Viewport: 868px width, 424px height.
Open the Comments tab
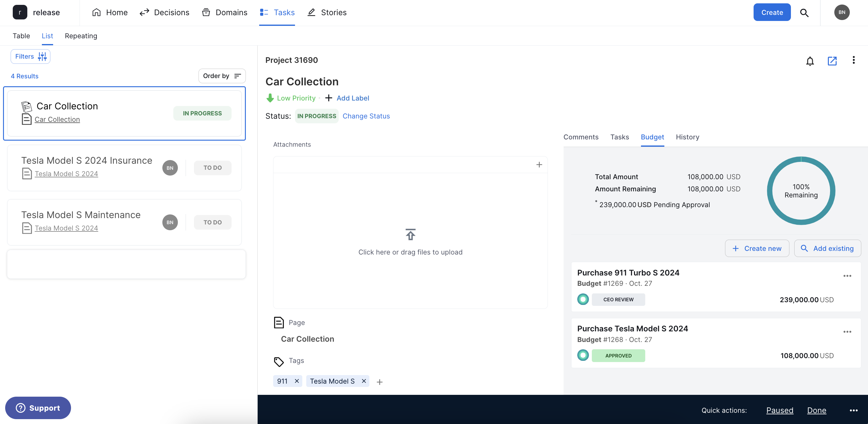pyautogui.click(x=581, y=137)
